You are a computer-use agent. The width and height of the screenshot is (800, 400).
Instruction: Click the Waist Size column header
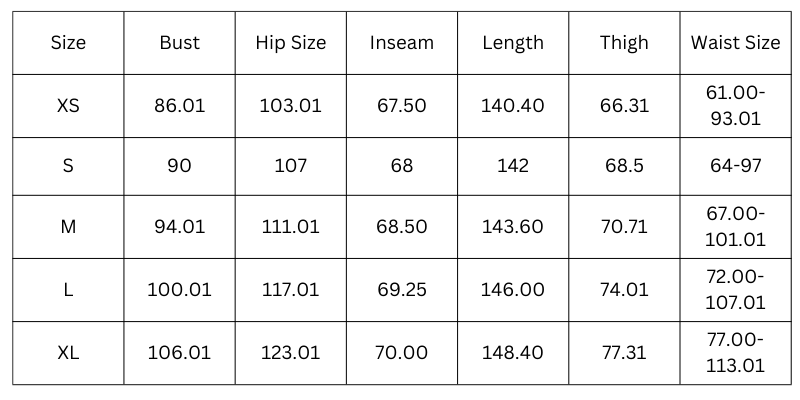point(735,42)
